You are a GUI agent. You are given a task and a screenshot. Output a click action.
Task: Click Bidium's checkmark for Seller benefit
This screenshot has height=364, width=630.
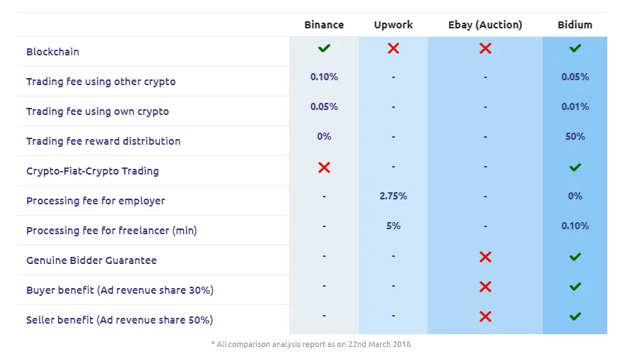click(x=575, y=316)
